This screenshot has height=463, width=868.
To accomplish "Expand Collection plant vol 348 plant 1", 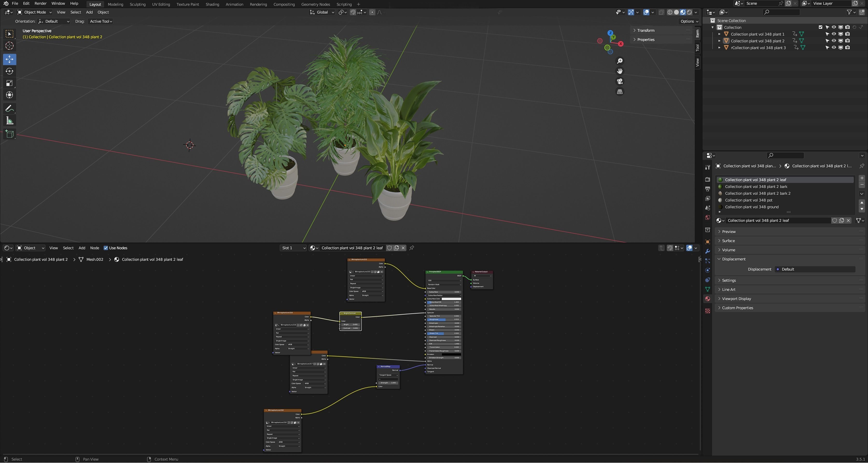I will coord(719,34).
